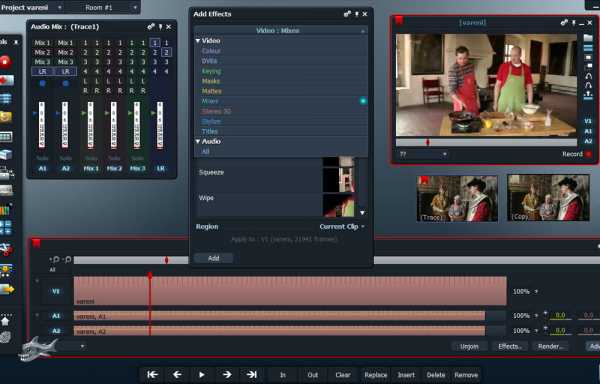The height and width of the screenshot is (384, 600).
Task: Click gears icon in Add Effects title bar
Action: pos(347,14)
